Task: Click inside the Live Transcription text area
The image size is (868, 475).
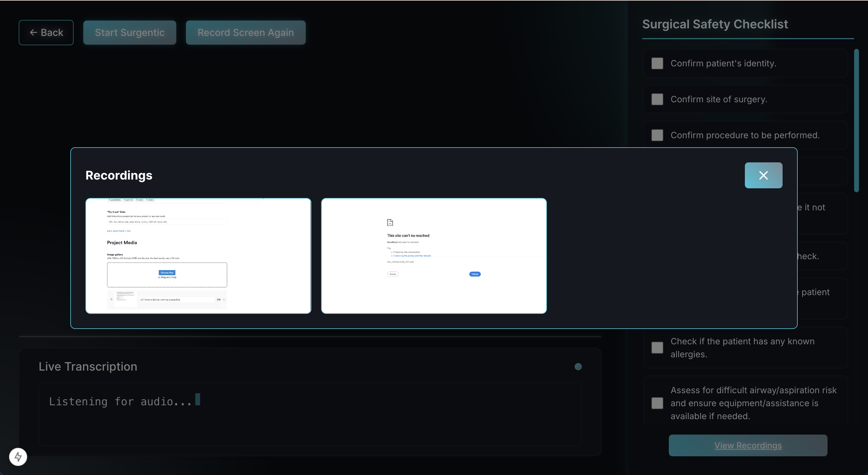Action: [310, 414]
